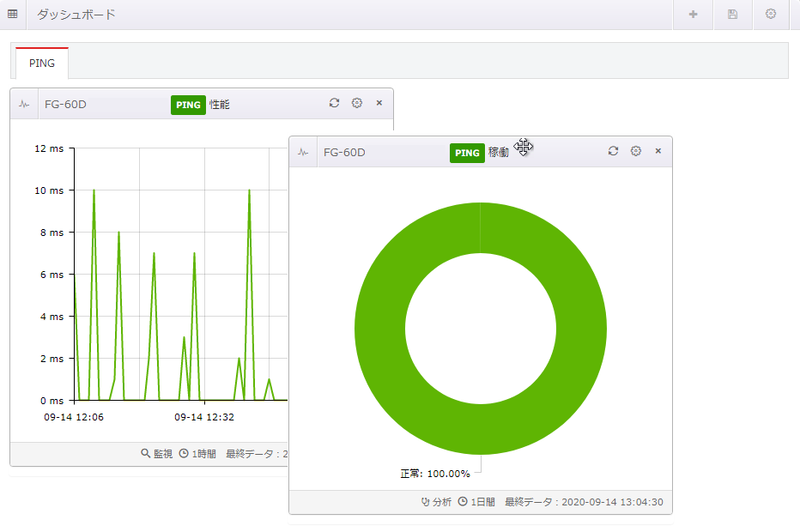800x532 pixels.
Task: Click the 1時間 period in 性能 footer
Action: pyautogui.click(x=198, y=453)
